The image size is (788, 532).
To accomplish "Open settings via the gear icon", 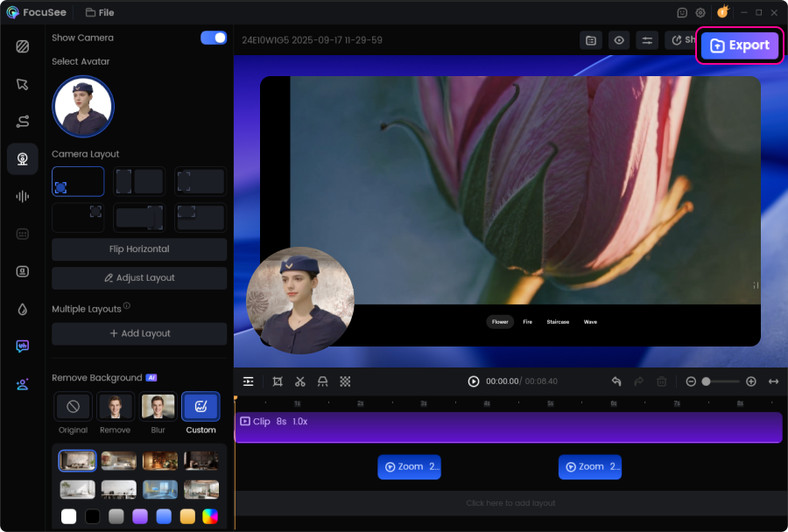I will coord(700,12).
